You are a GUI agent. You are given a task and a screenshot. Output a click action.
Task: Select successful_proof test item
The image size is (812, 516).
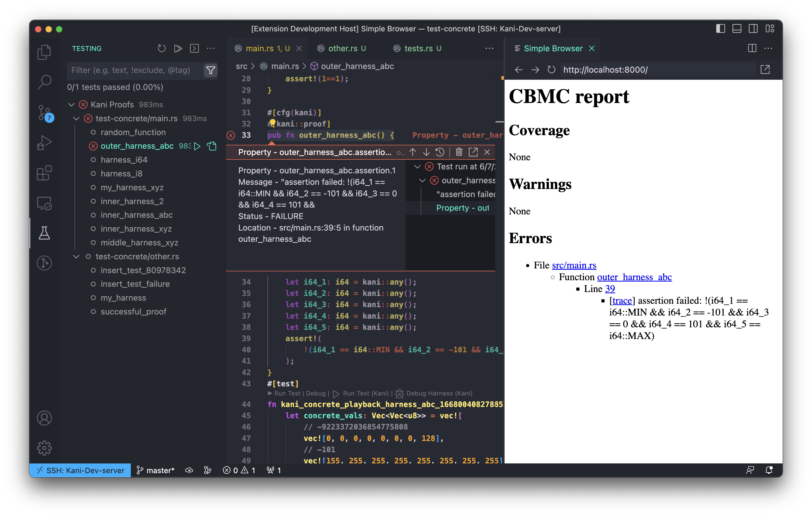tap(133, 312)
